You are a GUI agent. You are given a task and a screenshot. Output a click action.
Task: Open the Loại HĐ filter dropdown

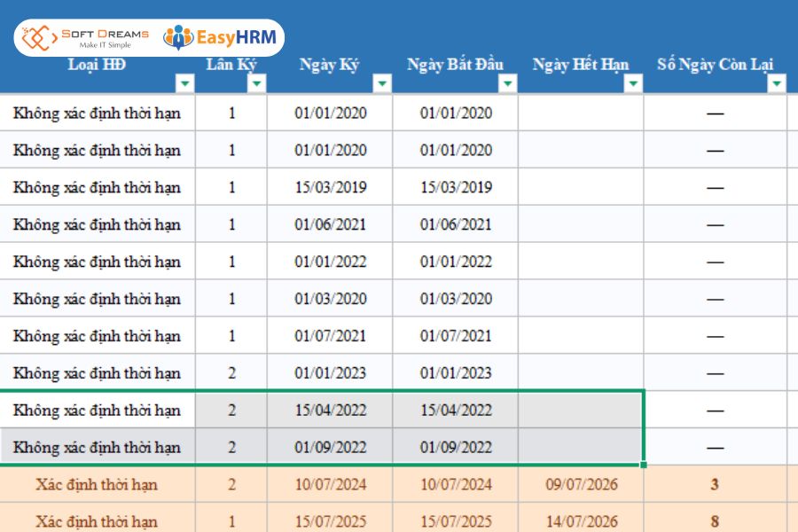click(x=185, y=83)
